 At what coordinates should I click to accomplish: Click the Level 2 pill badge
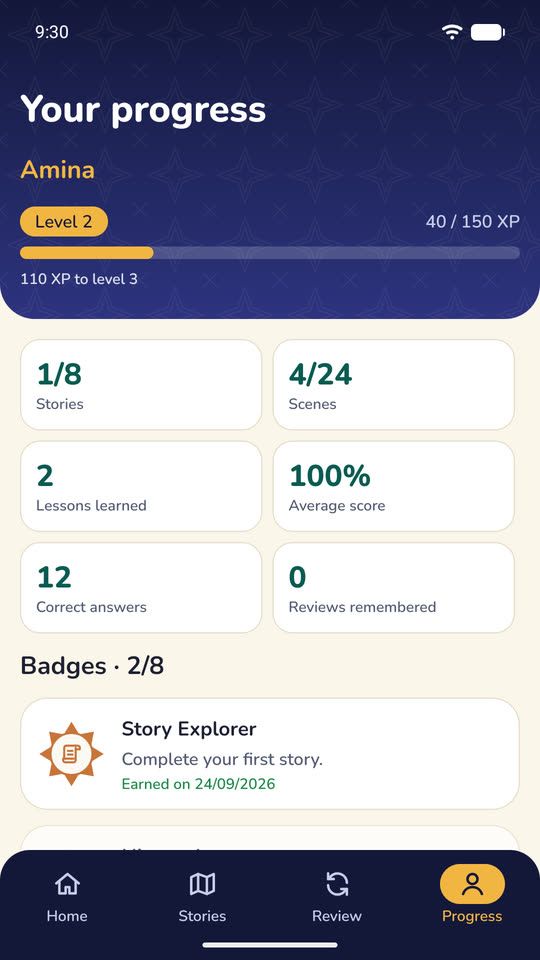(64, 222)
